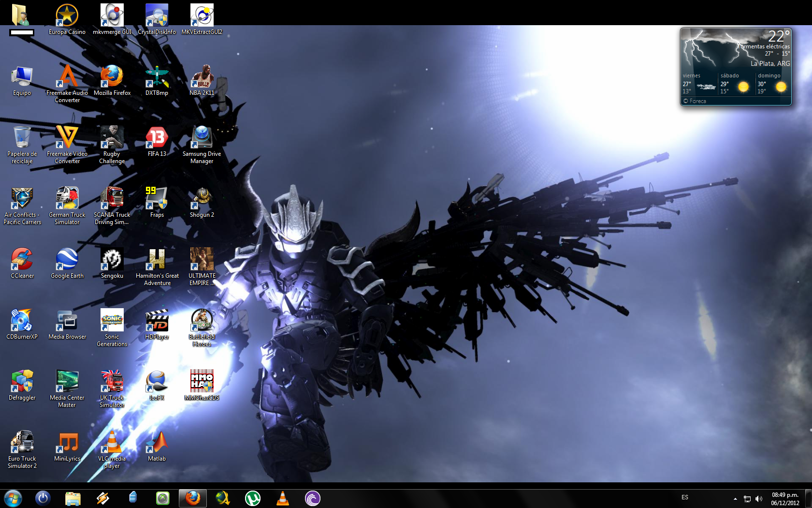Open the Foreca link in weather gadget

coord(695,101)
